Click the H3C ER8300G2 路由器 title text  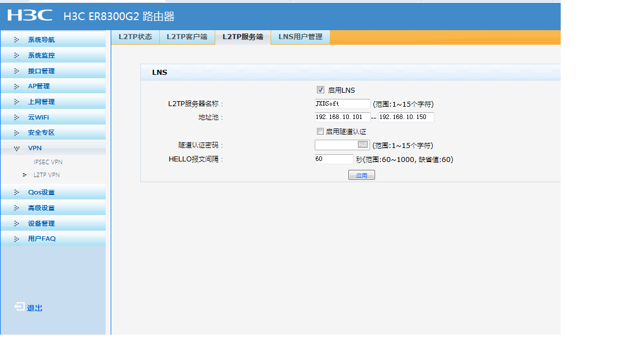[119, 16]
